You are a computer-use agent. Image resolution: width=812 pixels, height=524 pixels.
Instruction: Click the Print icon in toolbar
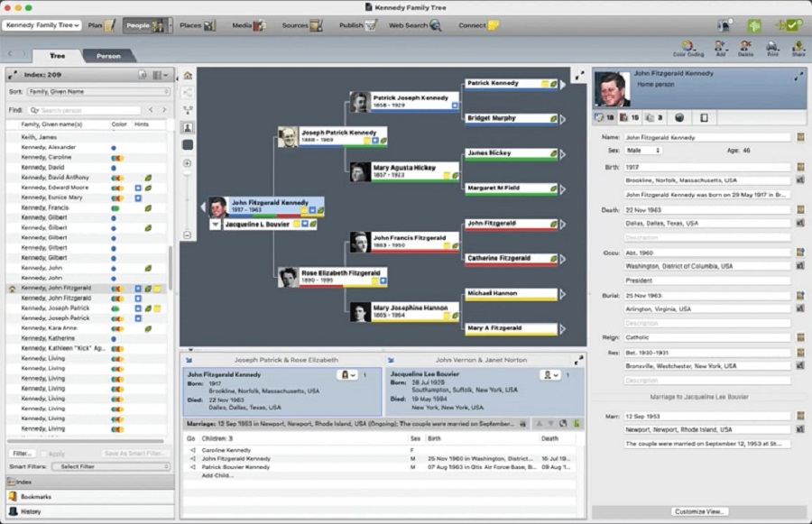[x=772, y=48]
